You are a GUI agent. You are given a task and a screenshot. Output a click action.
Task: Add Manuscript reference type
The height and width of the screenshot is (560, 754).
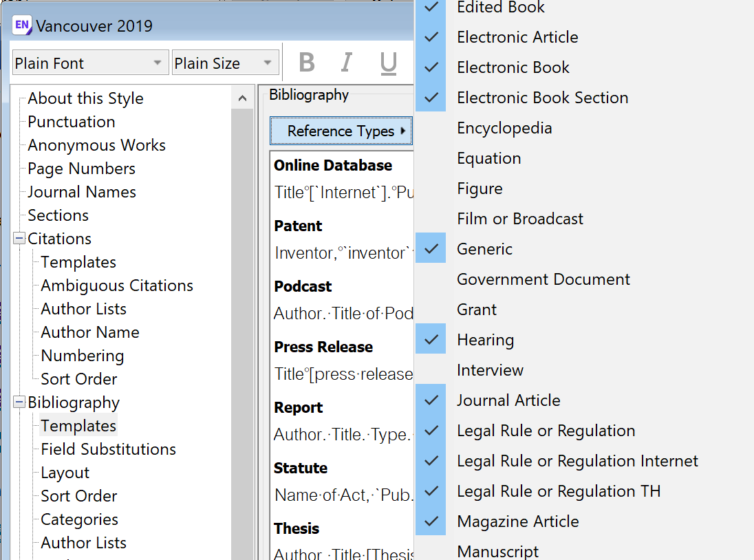click(497, 550)
